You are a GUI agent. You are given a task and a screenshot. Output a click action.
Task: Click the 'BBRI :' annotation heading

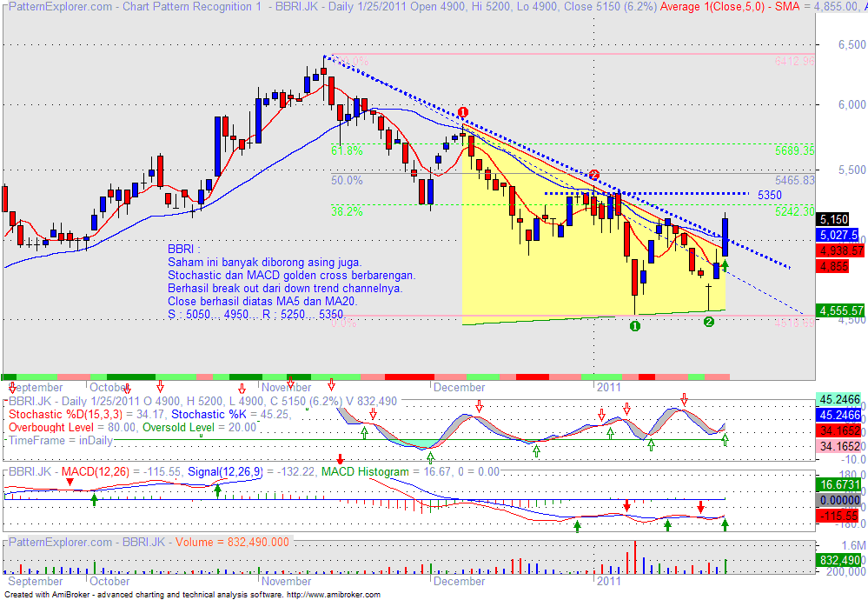(x=184, y=250)
